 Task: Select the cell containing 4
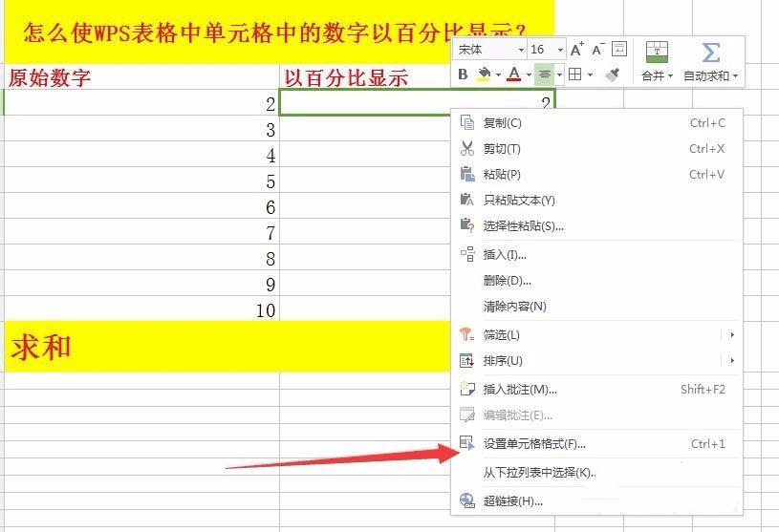tap(141, 155)
